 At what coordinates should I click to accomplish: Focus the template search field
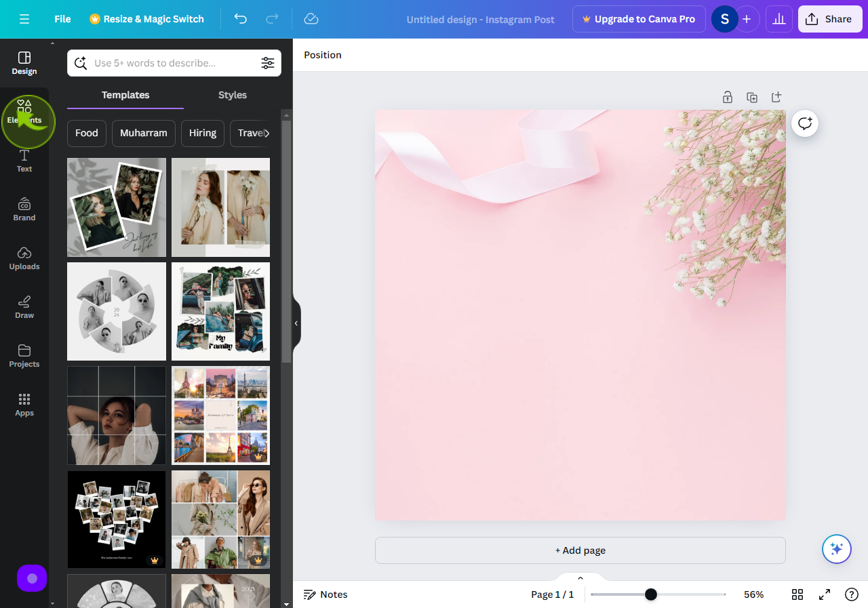[x=174, y=63]
